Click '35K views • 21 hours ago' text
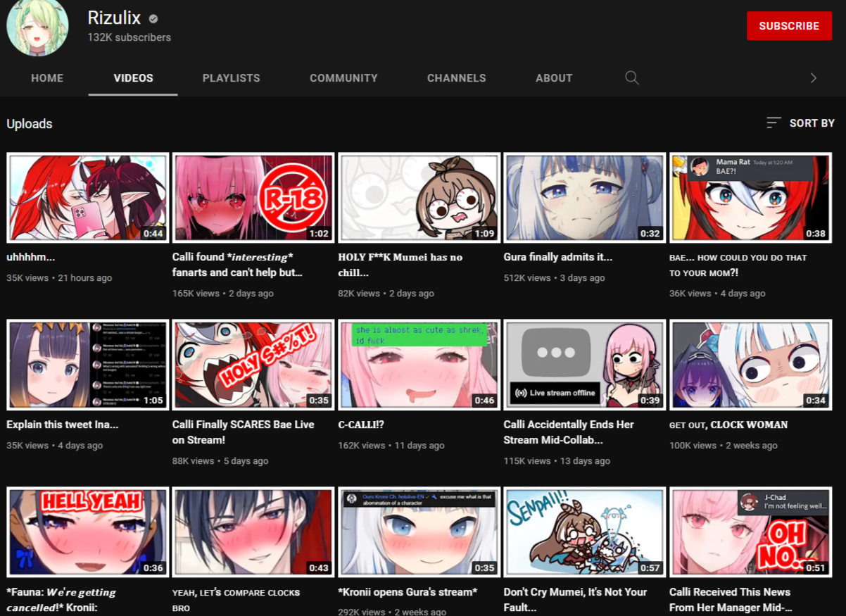 coord(59,278)
